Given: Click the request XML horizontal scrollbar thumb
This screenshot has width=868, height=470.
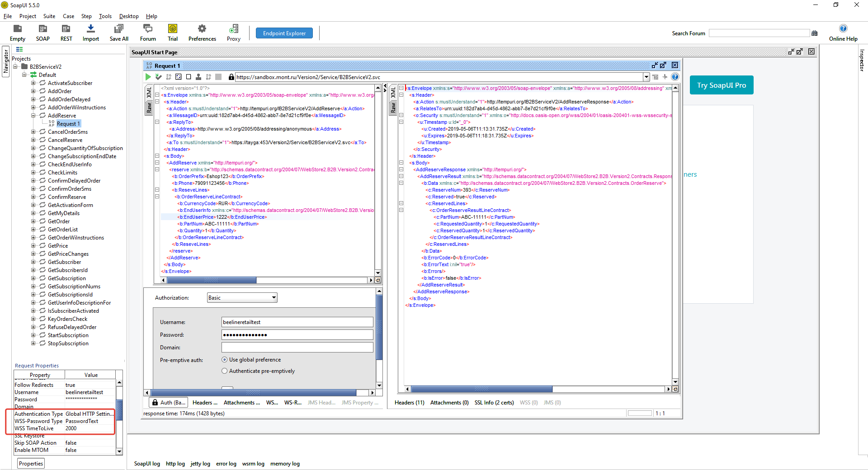Looking at the screenshot, I should [x=211, y=280].
